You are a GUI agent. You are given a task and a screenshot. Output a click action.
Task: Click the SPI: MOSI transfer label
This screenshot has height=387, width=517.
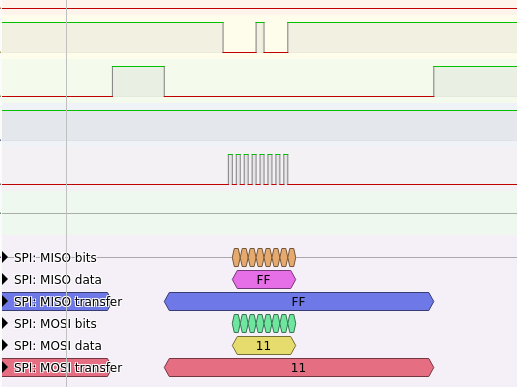point(68,367)
